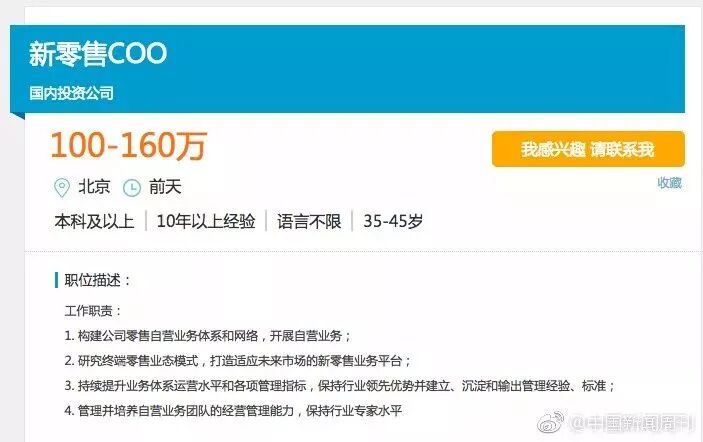This screenshot has width=703, height=442.
Task: Click the 35-45岁 age requirement
Action: pyautogui.click(x=393, y=221)
